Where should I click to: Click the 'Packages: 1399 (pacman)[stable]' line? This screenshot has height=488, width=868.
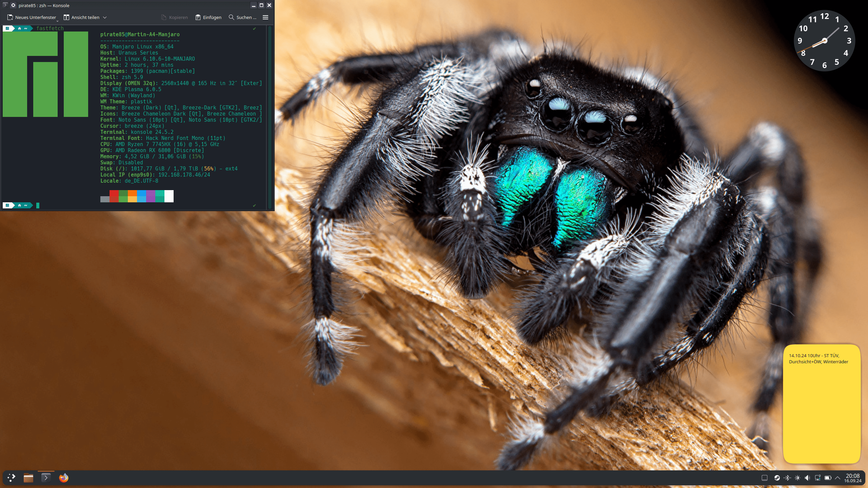[147, 71]
